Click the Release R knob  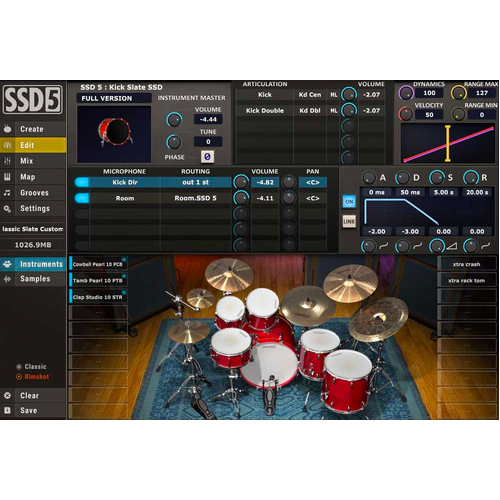[471, 178]
